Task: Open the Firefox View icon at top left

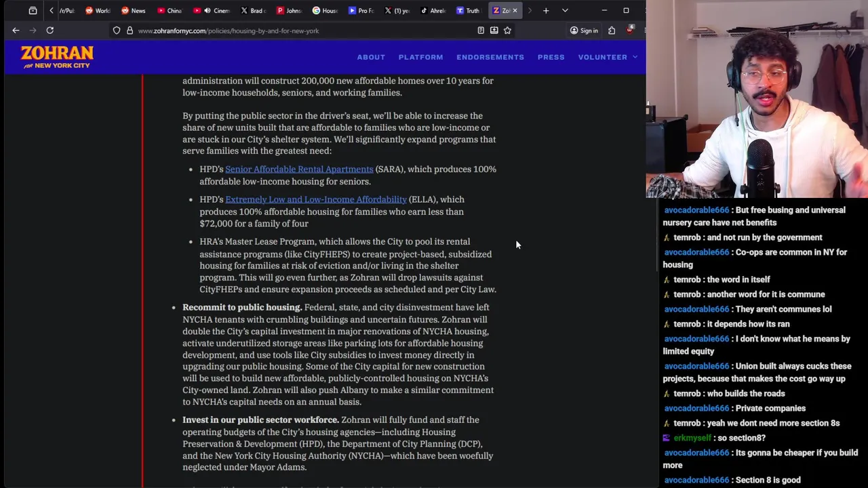Action: (33, 11)
